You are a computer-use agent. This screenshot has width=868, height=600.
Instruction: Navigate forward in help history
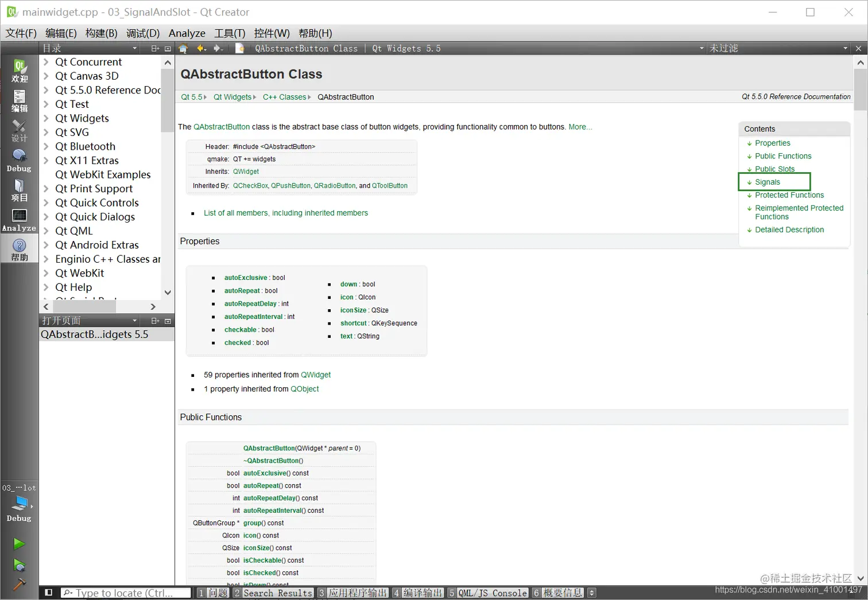[218, 48]
